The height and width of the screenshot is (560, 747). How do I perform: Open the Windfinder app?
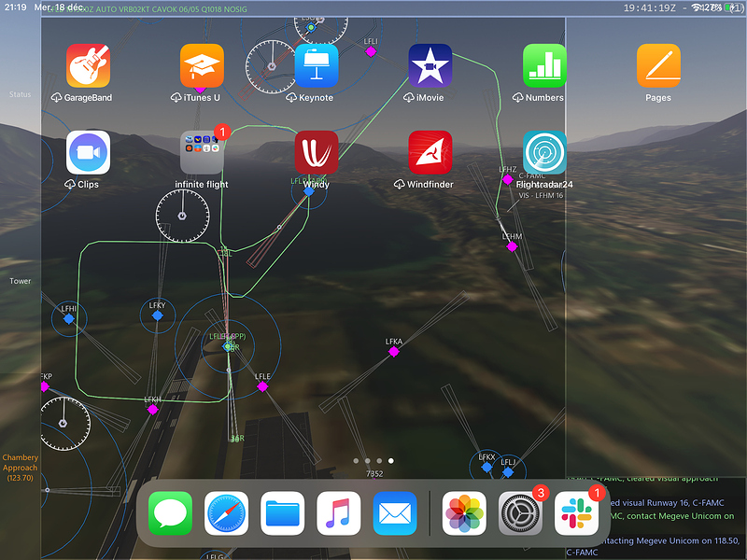pos(430,152)
